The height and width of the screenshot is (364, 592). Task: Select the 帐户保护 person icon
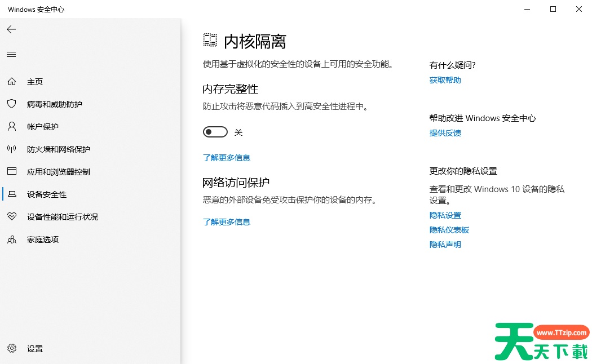click(x=12, y=126)
